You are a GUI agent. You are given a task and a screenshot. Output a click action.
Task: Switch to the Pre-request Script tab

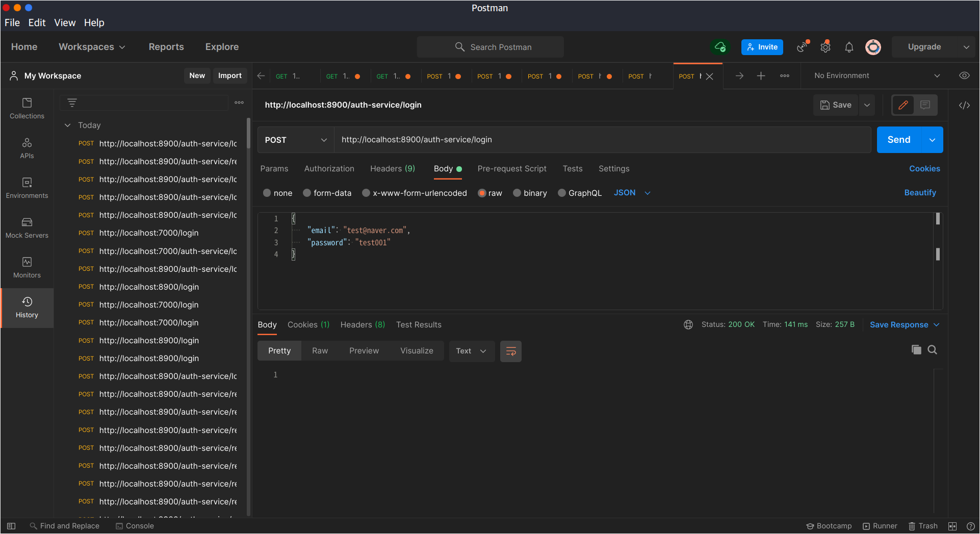click(512, 169)
